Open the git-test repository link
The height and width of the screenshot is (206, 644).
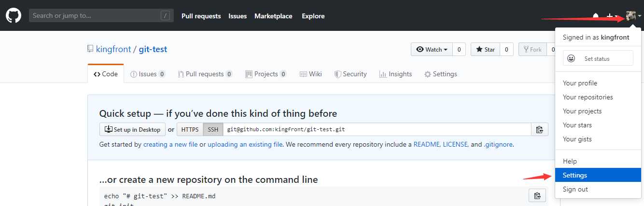(153, 49)
